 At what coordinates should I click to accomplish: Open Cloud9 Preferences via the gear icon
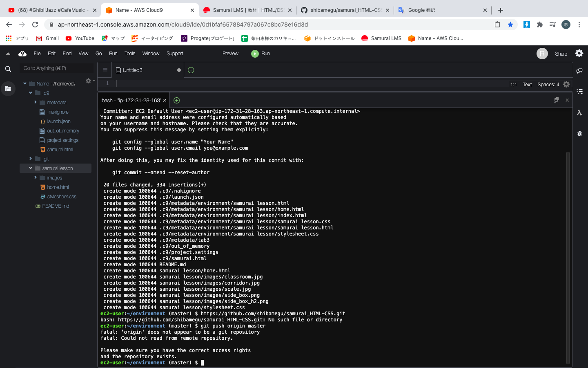pos(579,53)
